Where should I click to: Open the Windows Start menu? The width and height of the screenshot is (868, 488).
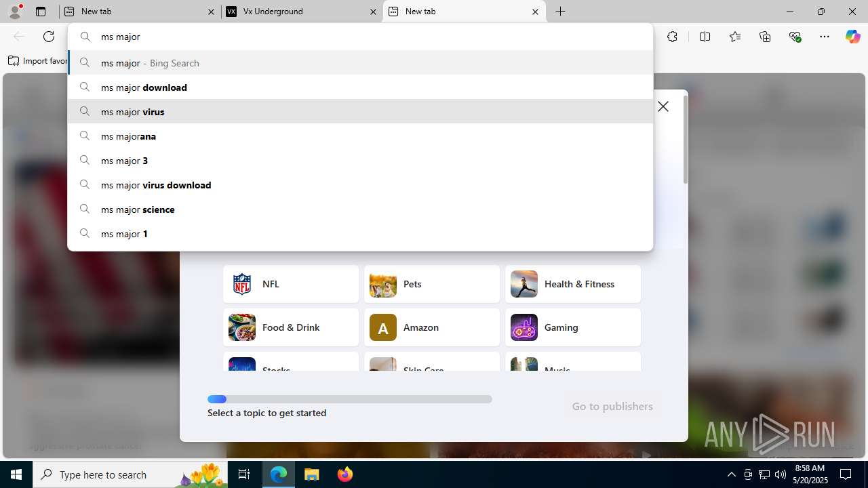tap(16, 474)
